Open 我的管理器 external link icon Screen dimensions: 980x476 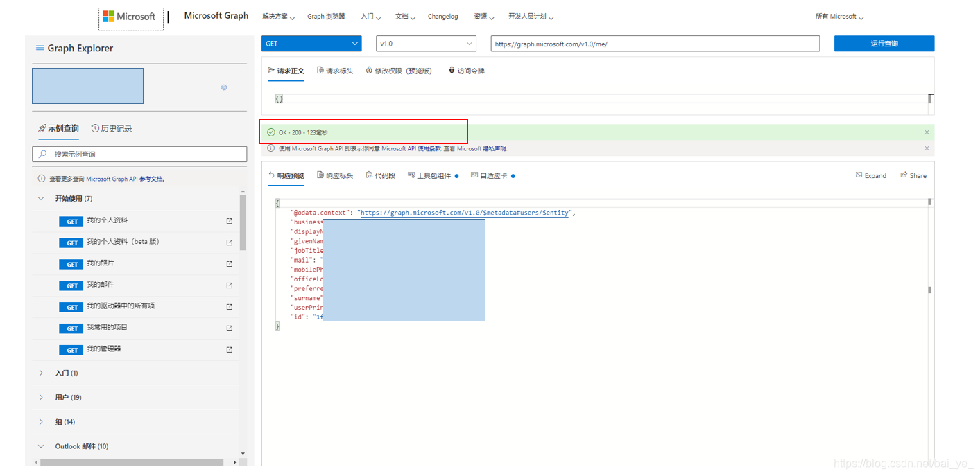[230, 350]
